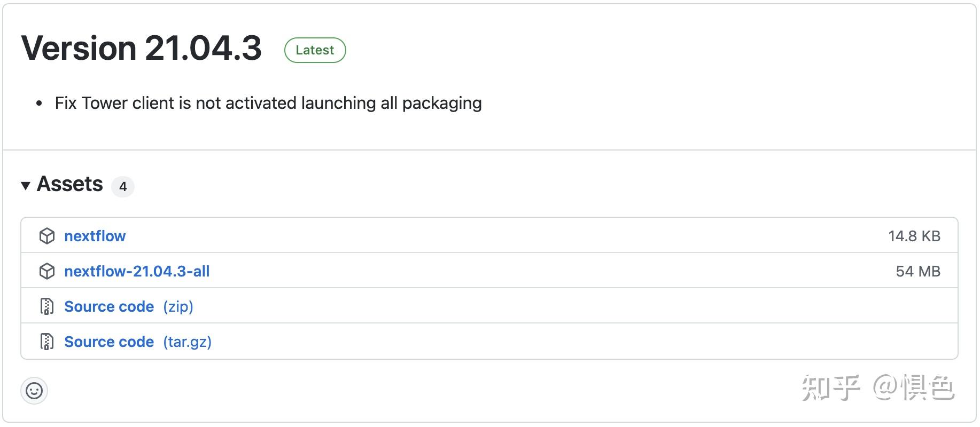Open the Version 21.04.3 release title

point(141,48)
